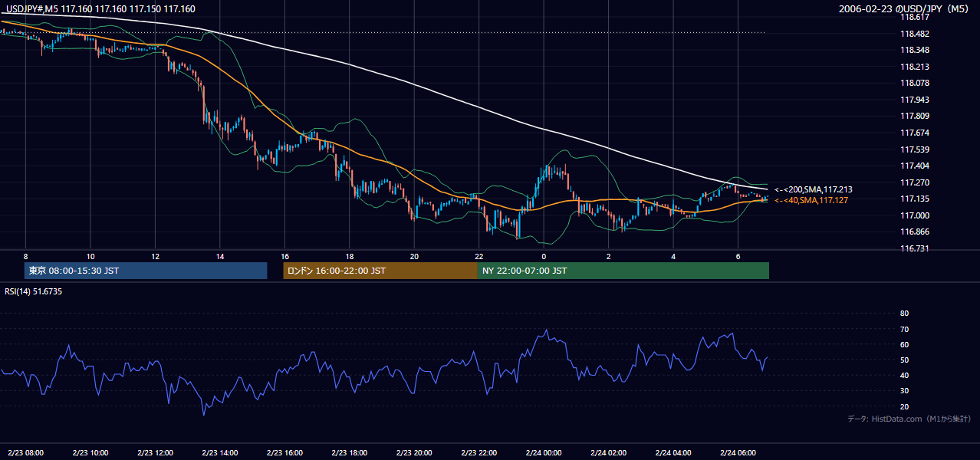Click hour label 0 under the price chart

(544, 256)
